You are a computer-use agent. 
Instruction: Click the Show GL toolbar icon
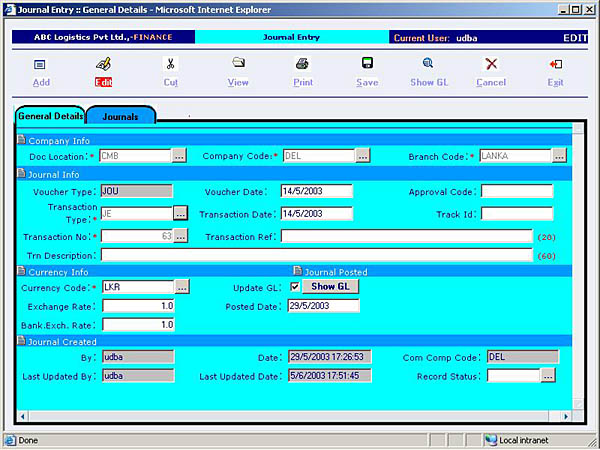(x=428, y=64)
